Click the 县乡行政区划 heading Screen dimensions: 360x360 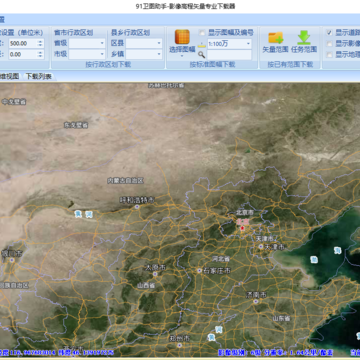pos(130,33)
